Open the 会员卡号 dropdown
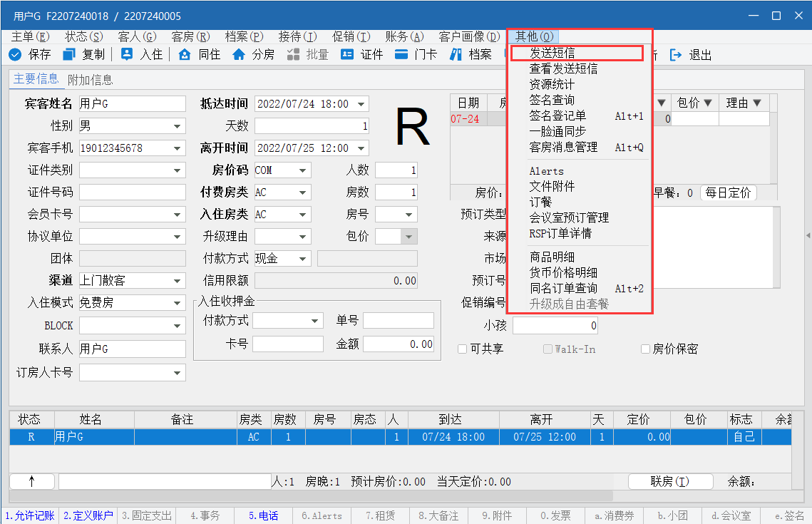Viewport: 812px width, 524px height. tap(177, 215)
